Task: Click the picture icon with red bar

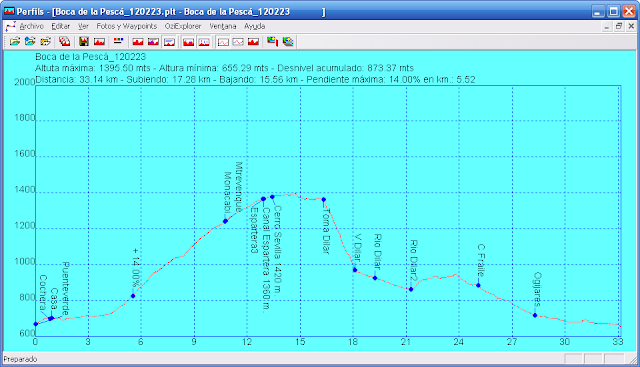Action: (273, 42)
